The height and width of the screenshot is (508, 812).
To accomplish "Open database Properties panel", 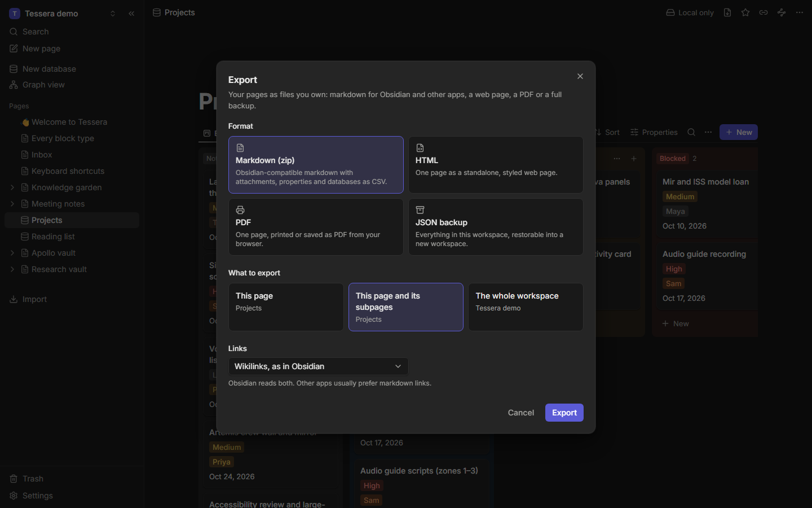I will pos(654,132).
